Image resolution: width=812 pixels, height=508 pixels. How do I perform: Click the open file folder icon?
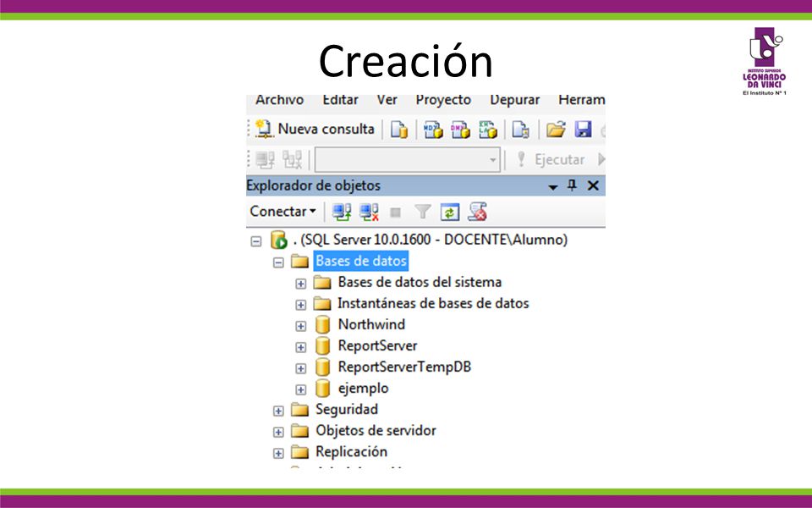point(555,129)
